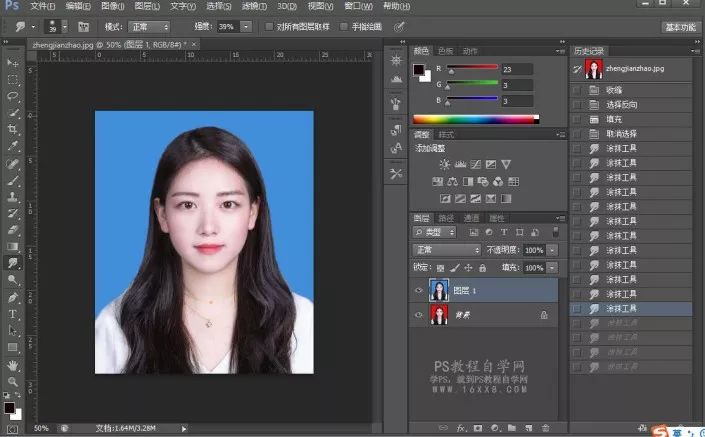Select the Hand tool
The image size is (705, 437).
[13, 365]
